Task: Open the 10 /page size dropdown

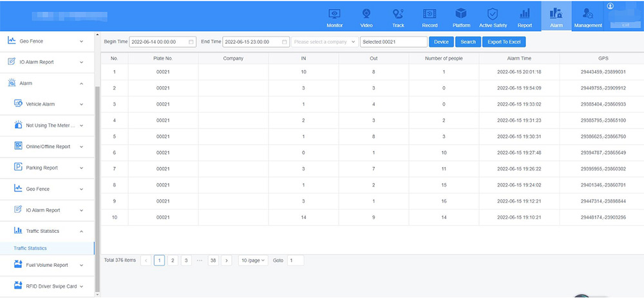Action: point(253,260)
